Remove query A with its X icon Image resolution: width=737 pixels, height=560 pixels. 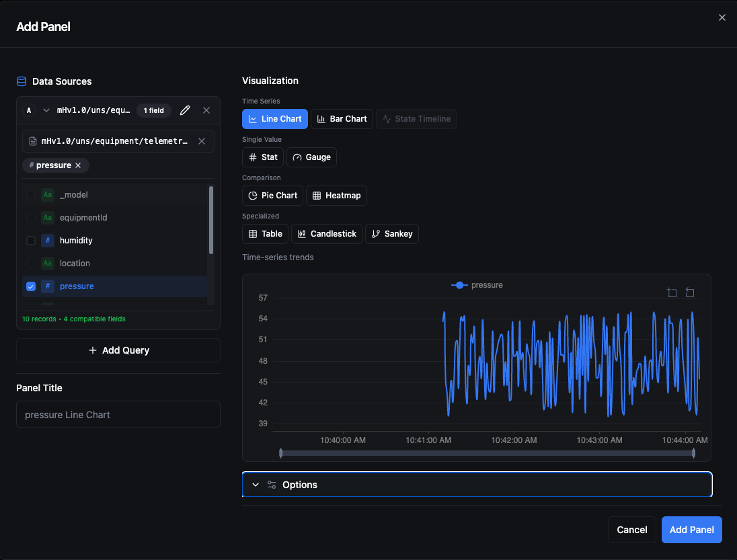(206, 110)
